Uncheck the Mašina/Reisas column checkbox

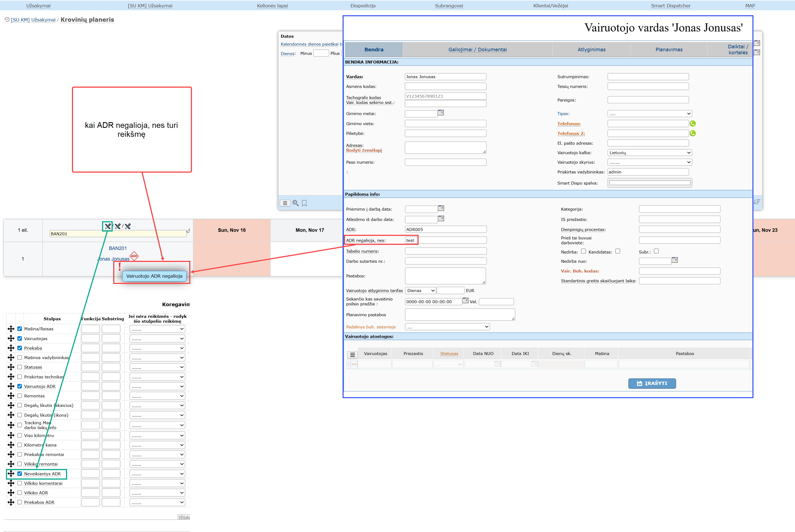point(20,329)
